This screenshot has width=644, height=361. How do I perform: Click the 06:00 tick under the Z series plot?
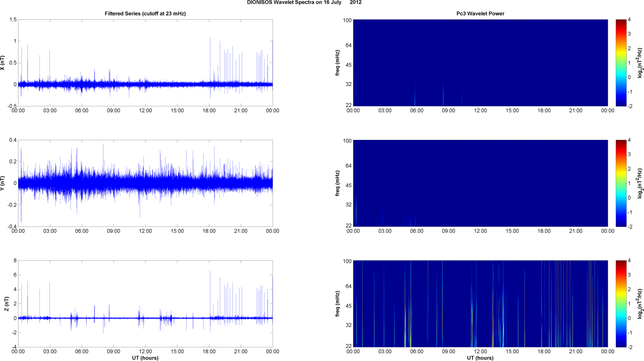pos(82,352)
